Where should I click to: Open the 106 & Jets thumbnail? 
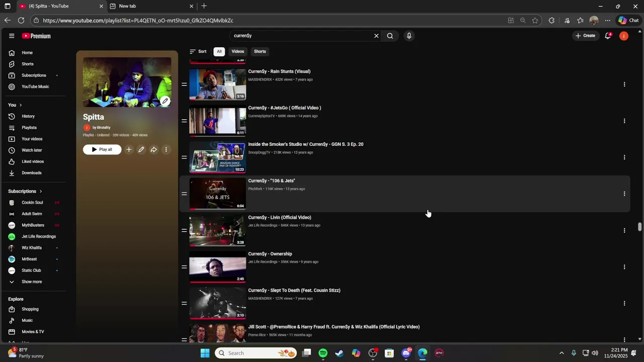(x=217, y=194)
